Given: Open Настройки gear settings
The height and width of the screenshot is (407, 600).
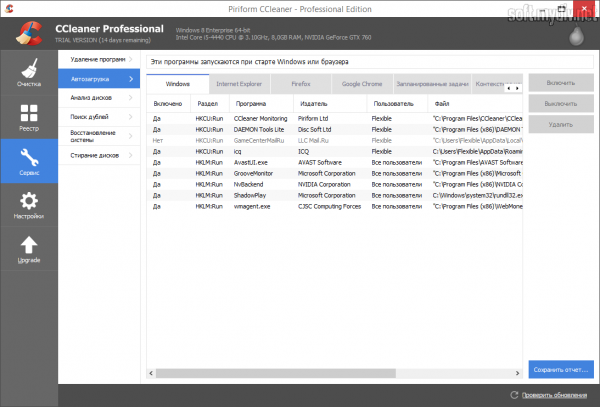Looking at the screenshot, I should tap(29, 205).
